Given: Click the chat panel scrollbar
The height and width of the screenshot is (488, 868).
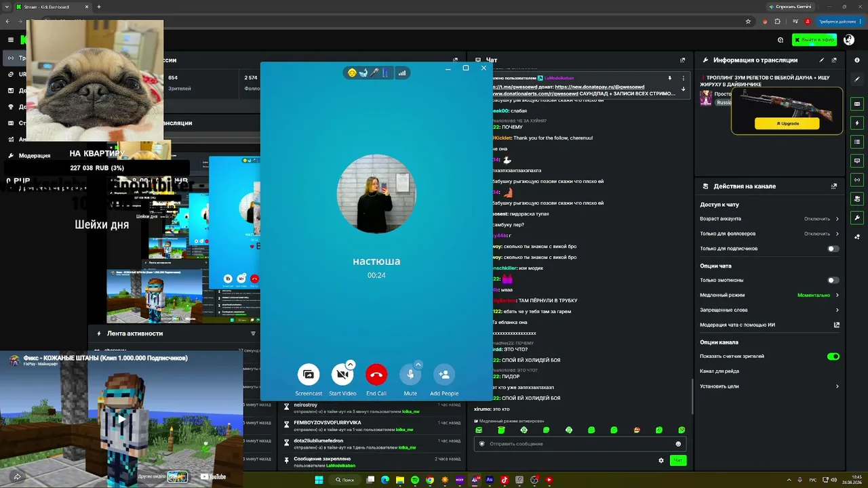Looking at the screenshot, I should pos(692,396).
